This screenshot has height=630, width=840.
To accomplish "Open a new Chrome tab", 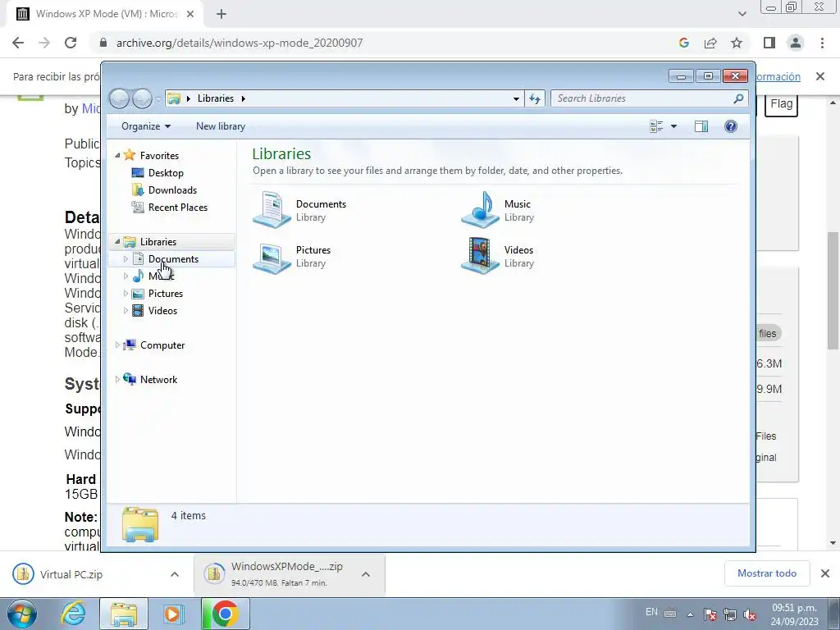I will 221,15.
